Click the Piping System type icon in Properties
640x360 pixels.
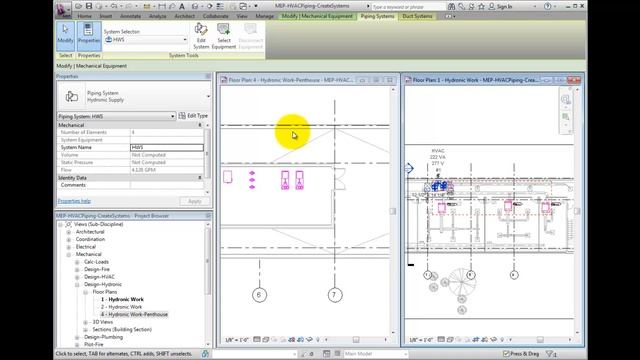tap(71, 96)
